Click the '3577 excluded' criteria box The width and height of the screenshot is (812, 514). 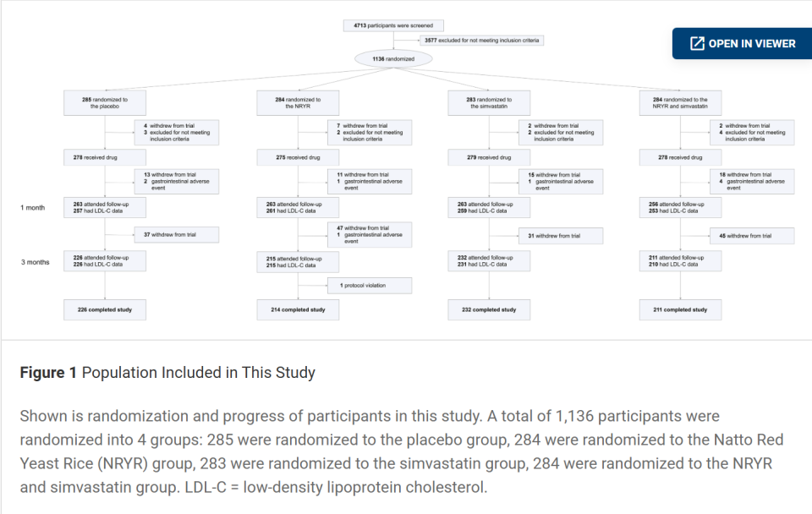tap(481, 41)
